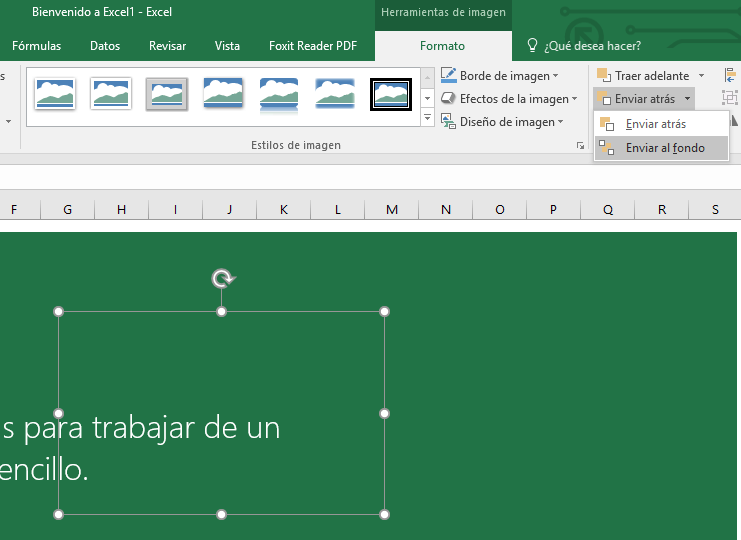
Task: Apply the black double-frame picture style
Action: click(x=391, y=94)
